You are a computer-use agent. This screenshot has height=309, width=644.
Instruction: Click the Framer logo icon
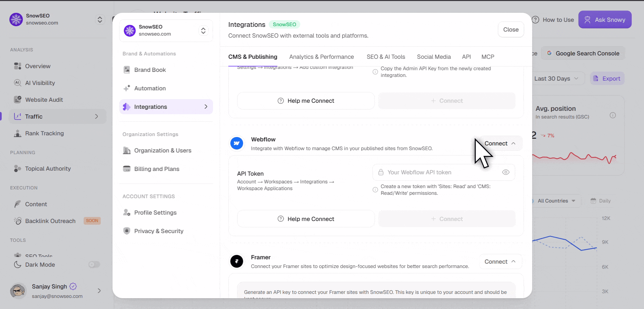237,261
